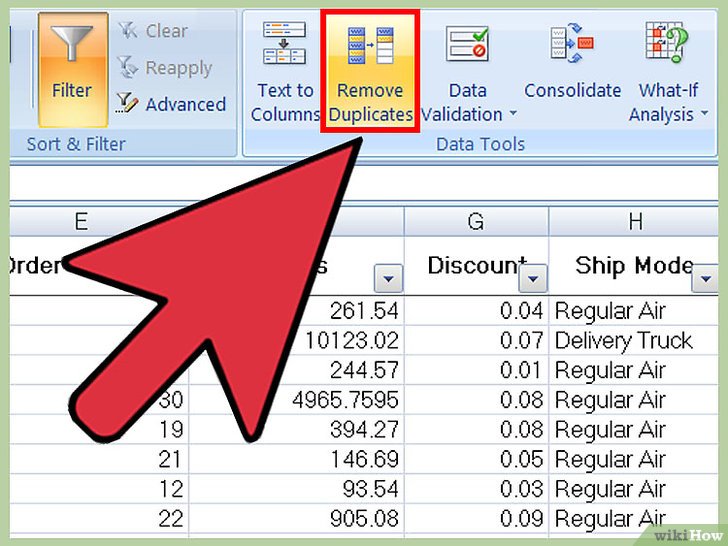
Task: Select discount cell 0.05
Action: (476, 459)
